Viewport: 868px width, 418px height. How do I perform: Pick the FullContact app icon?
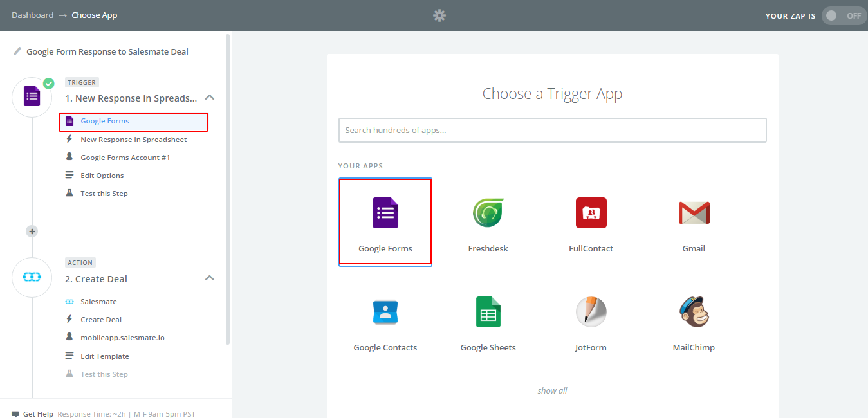tap(591, 213)
